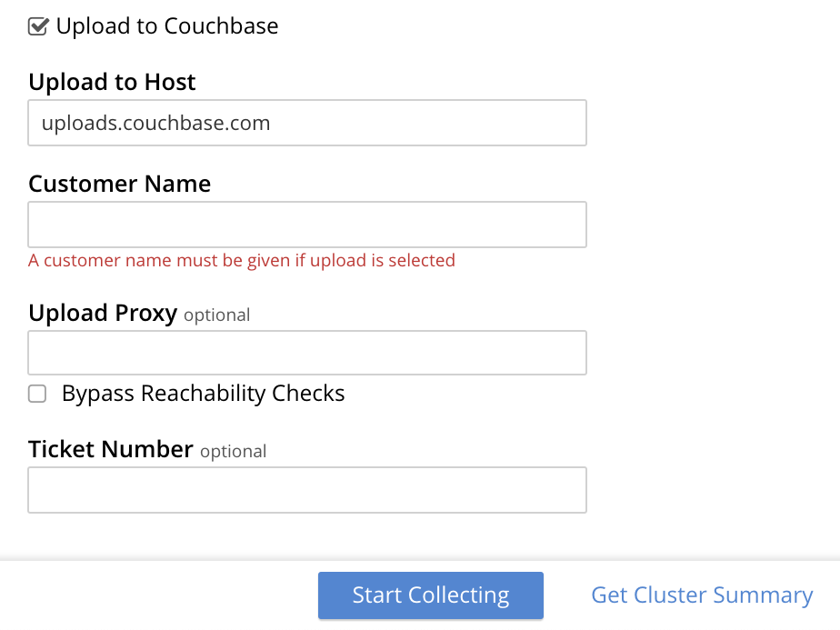Toggle the Upload to Couchbase option off
Screen dimensions: 840x630
tap(37, 26)
